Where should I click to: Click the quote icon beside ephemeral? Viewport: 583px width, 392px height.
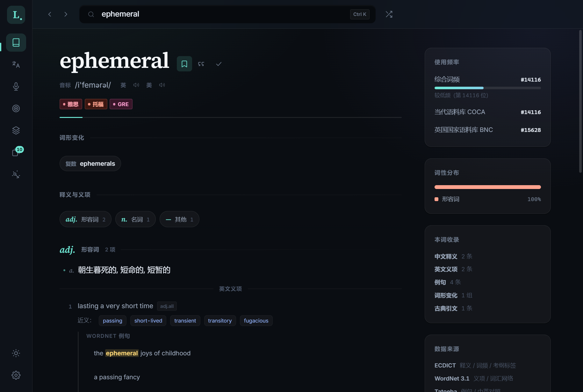[201, 64]
